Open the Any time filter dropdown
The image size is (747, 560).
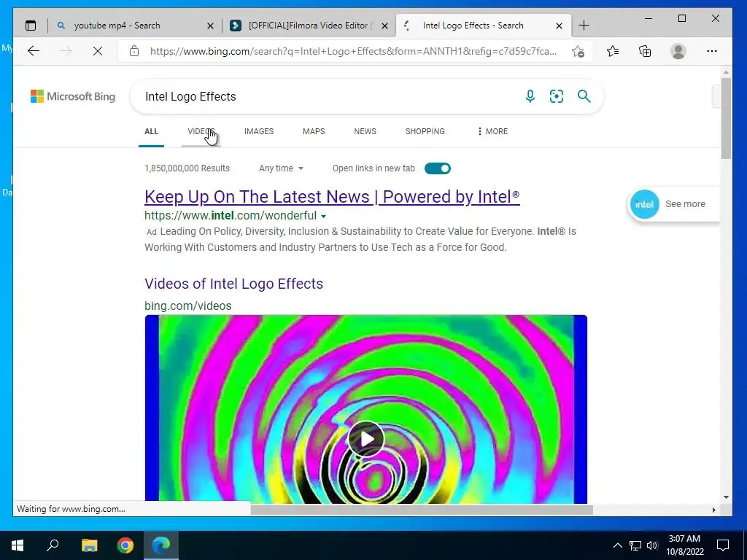pyautogui.click(x=281, y=168)
